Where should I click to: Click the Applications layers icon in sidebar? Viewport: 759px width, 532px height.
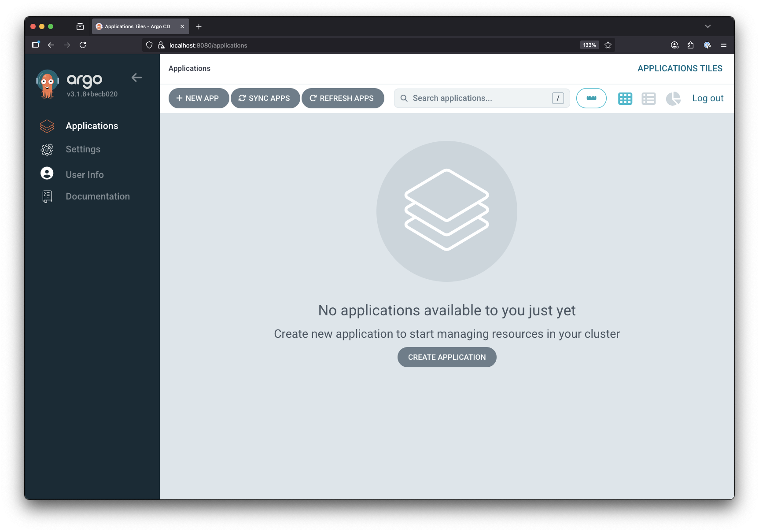click(47, 126)
